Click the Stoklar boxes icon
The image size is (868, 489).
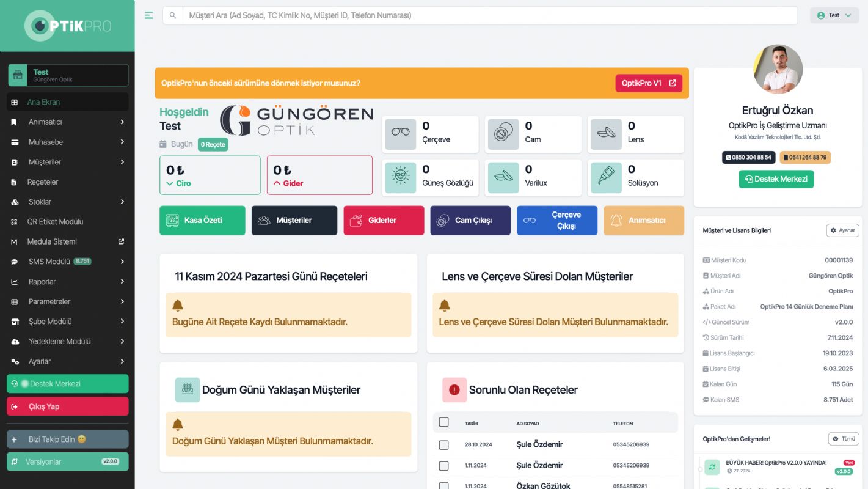[x=15, y=202]
